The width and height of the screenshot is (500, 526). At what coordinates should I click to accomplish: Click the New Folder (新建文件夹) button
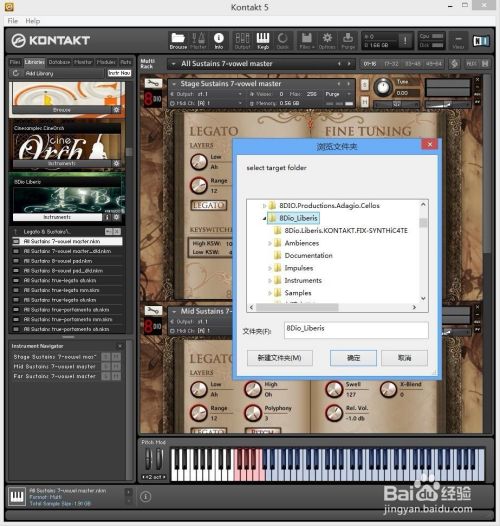(280, 358)
